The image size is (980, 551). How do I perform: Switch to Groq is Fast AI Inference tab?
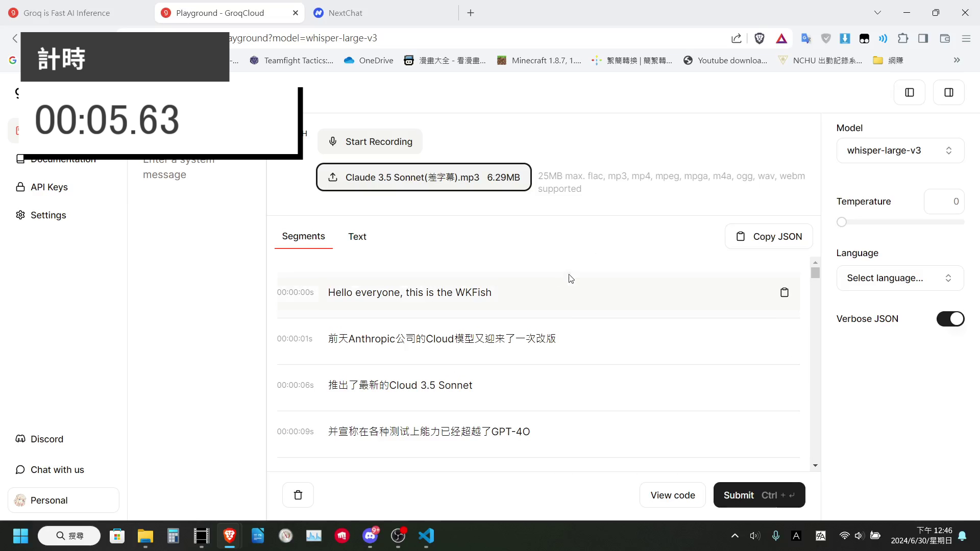point(66,13)
